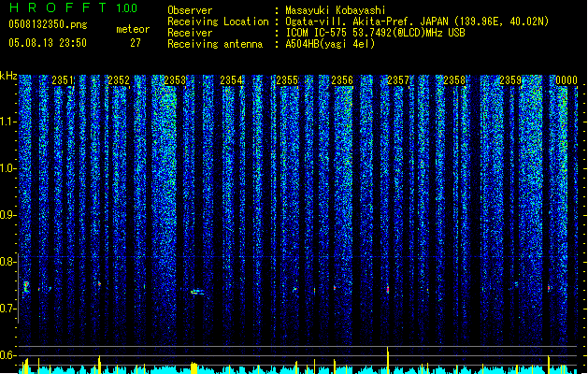Click the Receiving antenna label

point(215,44)
